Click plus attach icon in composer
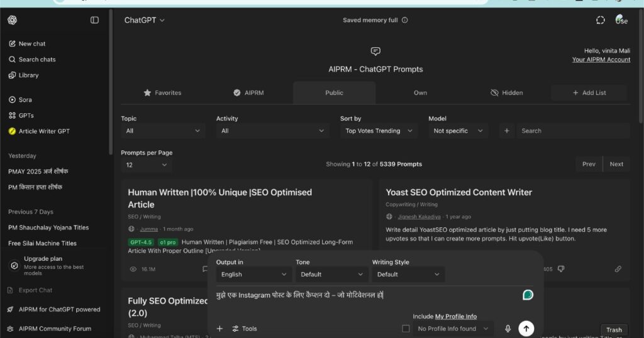This screenshot has height=338, width=644. tap(219, 329)
